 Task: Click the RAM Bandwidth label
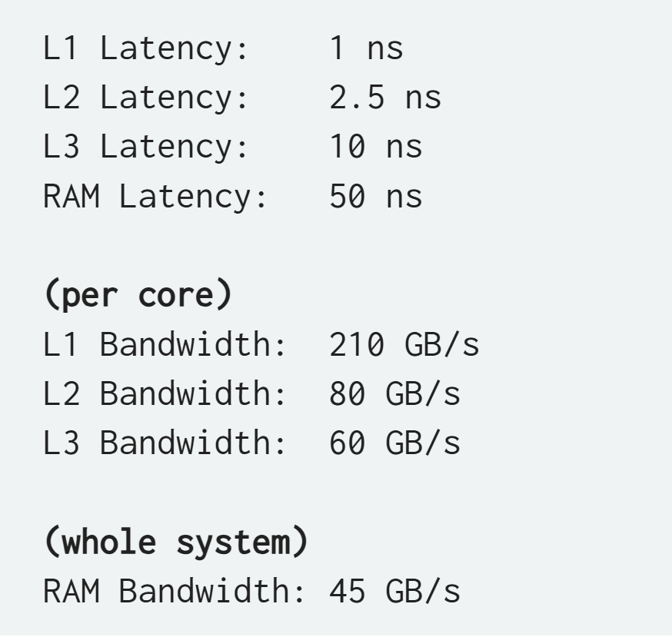pos(174,591)
